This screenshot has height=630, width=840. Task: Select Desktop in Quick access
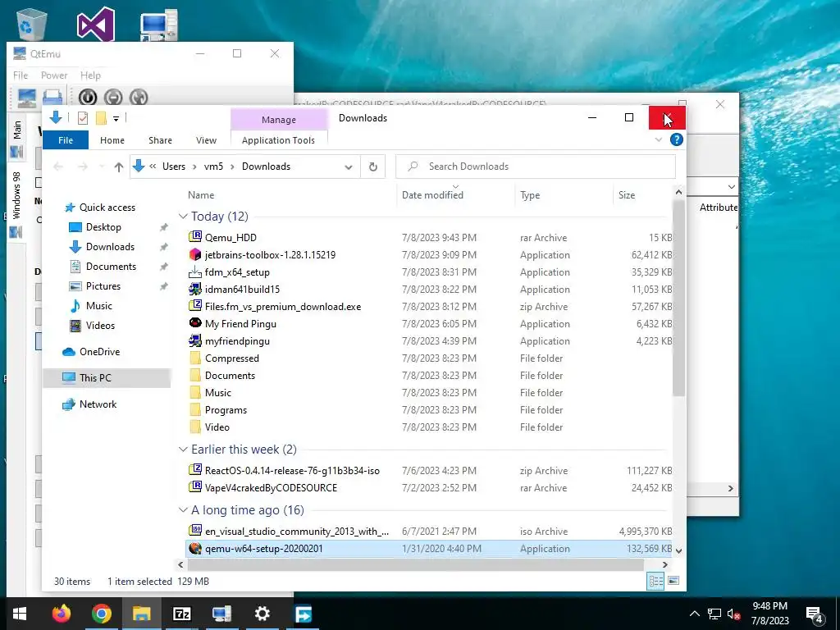[103, 226]
